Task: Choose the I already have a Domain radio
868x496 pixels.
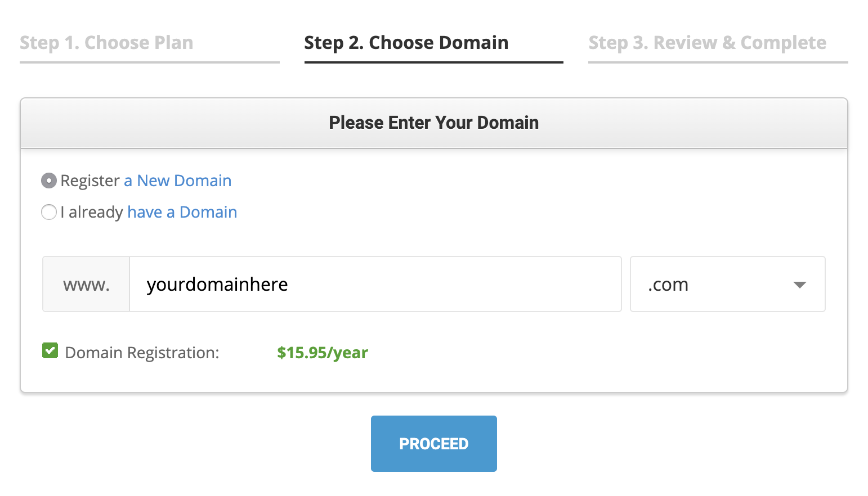Action: [x=49, y=212]
